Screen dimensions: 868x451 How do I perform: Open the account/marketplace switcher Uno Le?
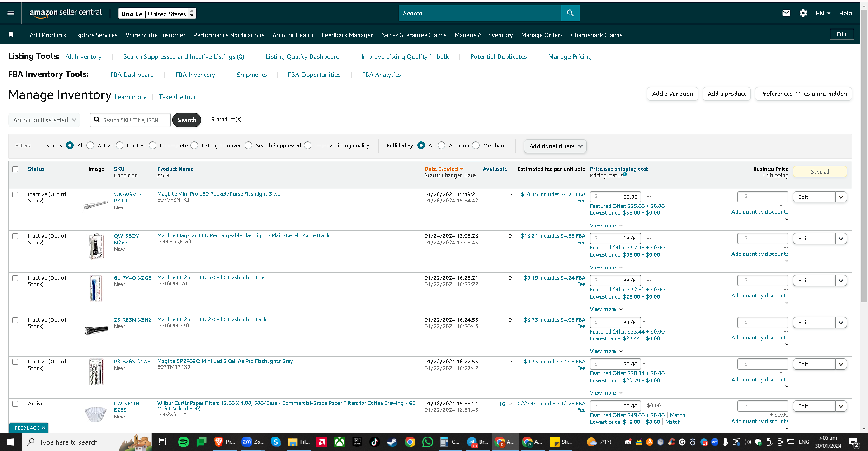click(x=157, y=14)
